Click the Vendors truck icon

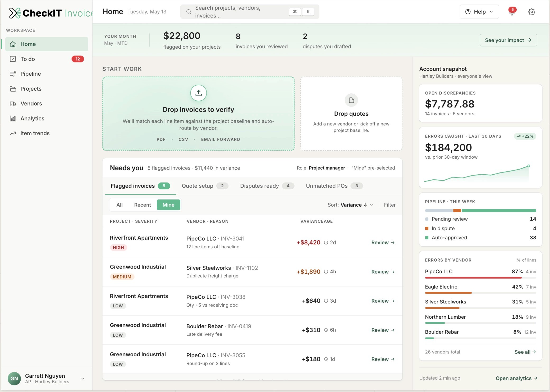[x=13, y=104]
